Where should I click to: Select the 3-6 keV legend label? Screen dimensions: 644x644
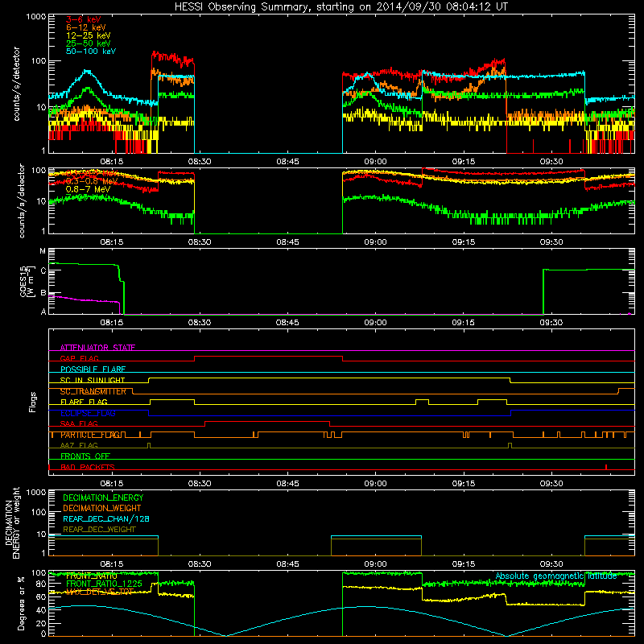pos(84,19)
